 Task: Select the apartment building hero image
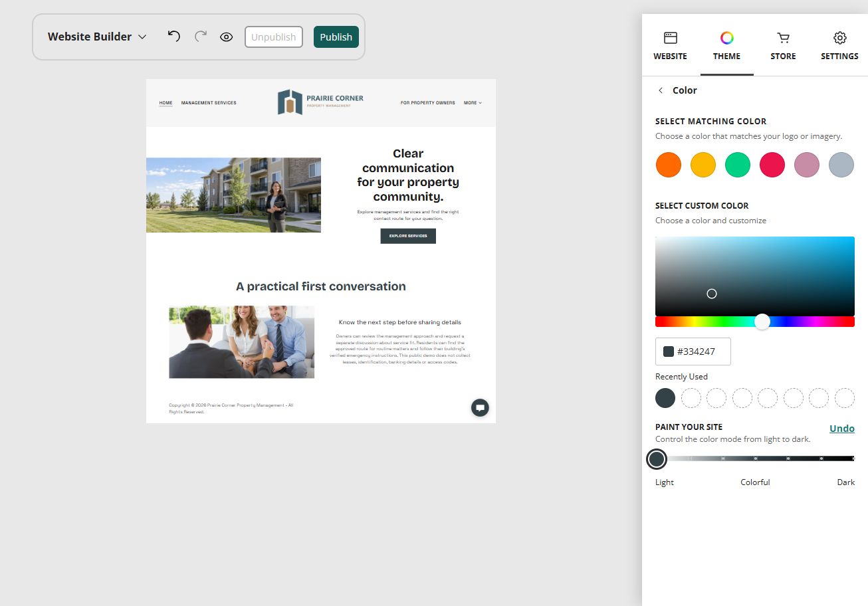tap(233, 195)
